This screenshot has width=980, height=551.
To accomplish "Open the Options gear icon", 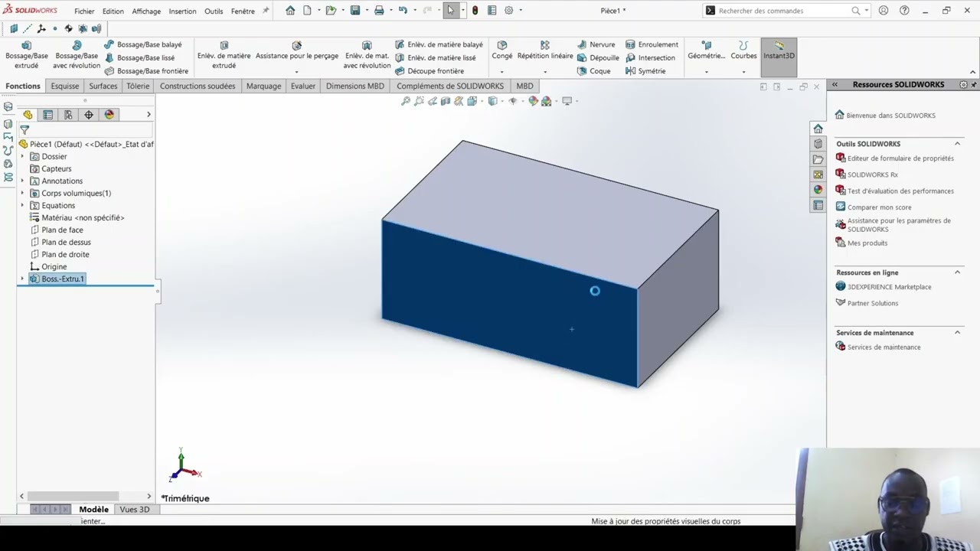I will click(x=508, y=11).
